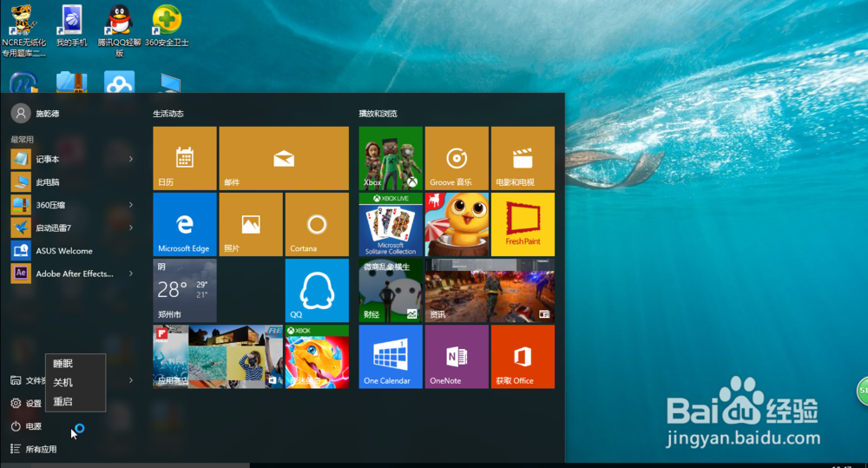
Task: Open Groove 音乐 tile
Action: [457, 158]
